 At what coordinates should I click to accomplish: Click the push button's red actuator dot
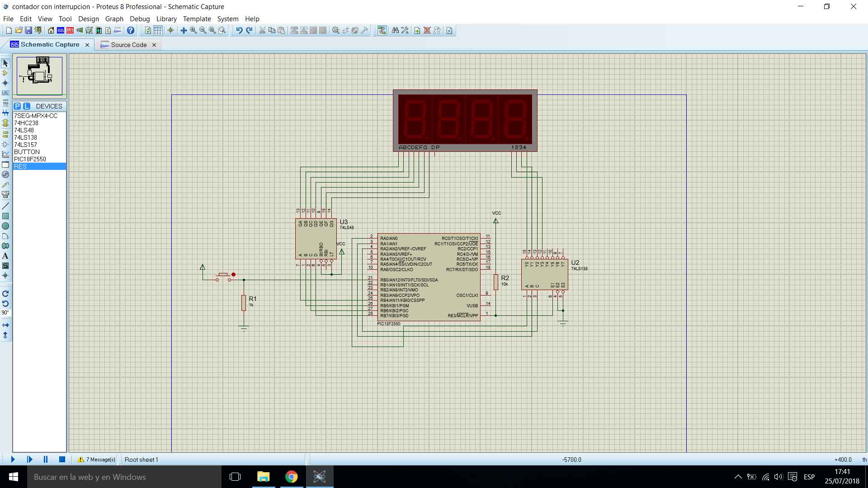coord(233,274)
